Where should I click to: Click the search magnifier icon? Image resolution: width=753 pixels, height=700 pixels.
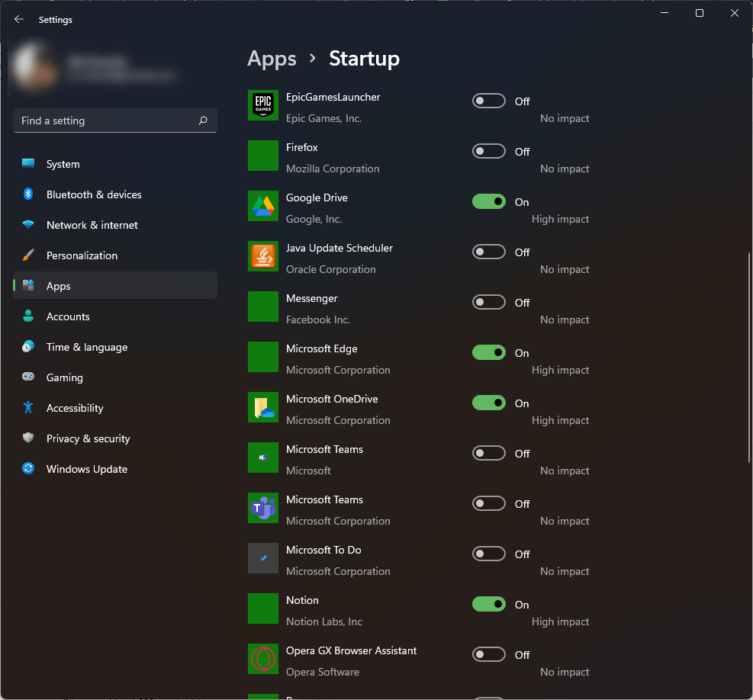[x=203, y=120]
